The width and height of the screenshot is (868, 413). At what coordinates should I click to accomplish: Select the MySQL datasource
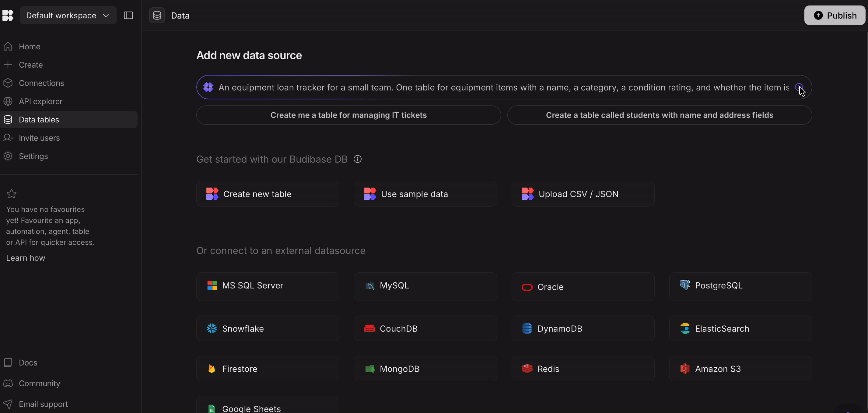coord(425,286)
